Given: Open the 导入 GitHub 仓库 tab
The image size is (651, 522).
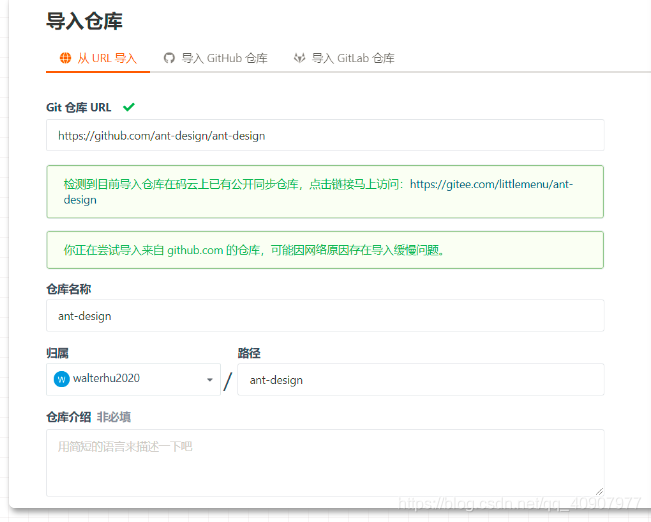Looking at the screenshot, I should (215, 58).
